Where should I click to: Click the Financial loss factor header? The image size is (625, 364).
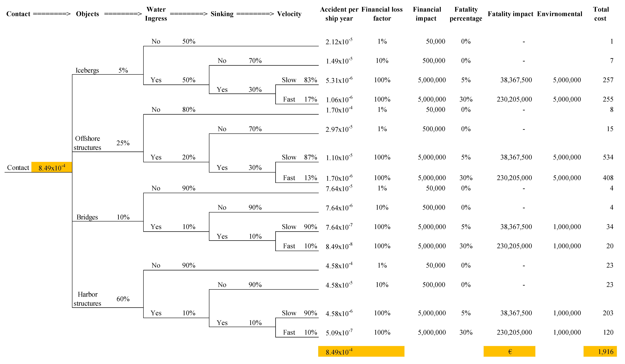click(x=382, y=14)
